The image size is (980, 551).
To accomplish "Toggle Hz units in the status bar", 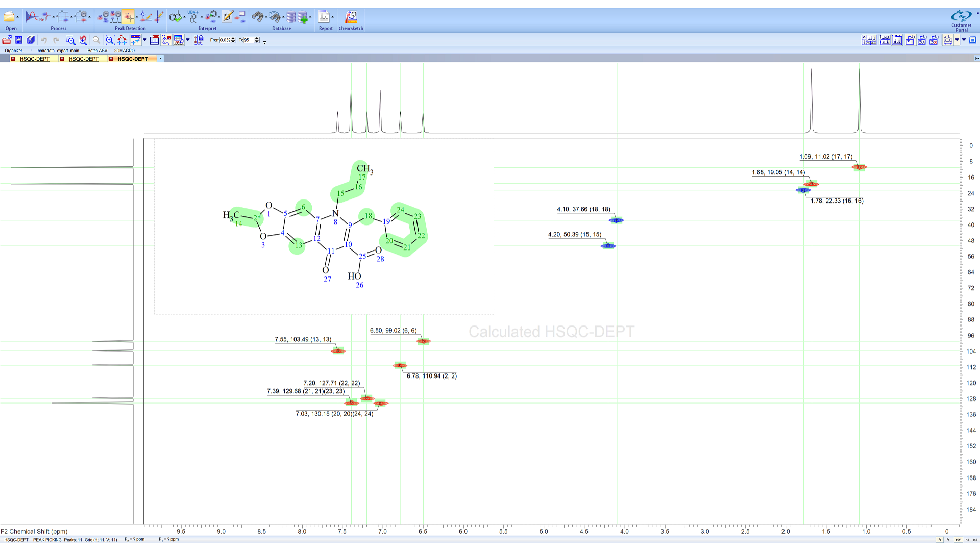I will pos(967,540).
